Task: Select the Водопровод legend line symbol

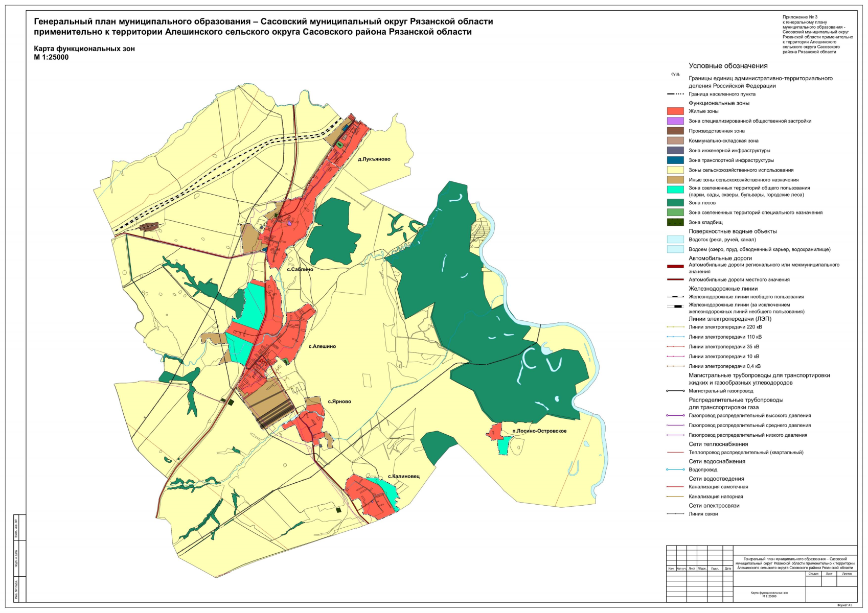Action: tap(675, 469)
